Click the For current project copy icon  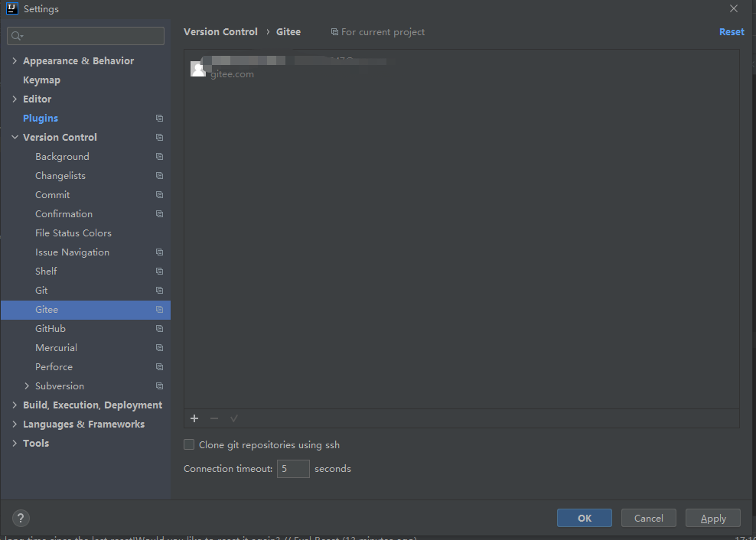point(334,32)
